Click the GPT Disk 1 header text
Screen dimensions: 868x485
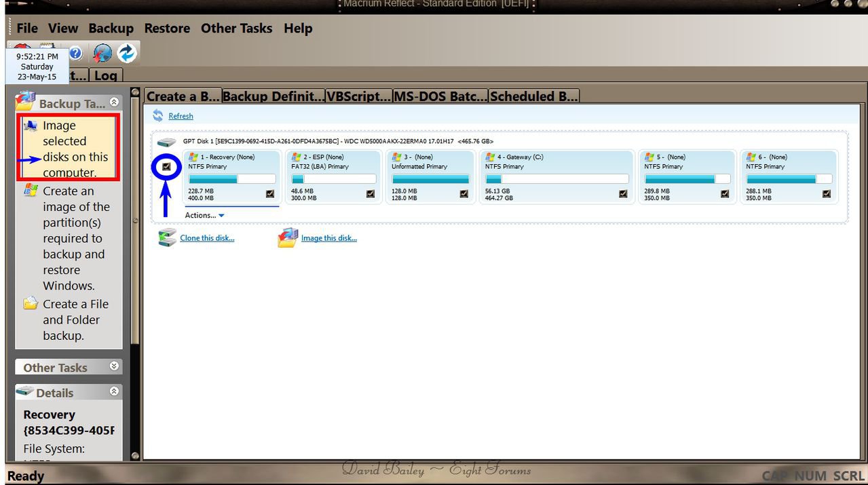tap(338, 142)
